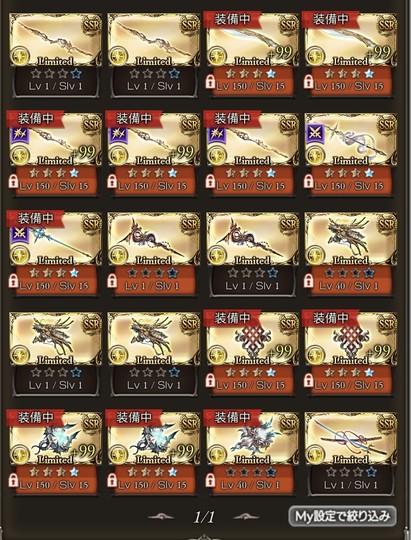Click the SSR badge on the Lv 40 winged harp
This screenshot has width=411, height=540.
point(386,226)
